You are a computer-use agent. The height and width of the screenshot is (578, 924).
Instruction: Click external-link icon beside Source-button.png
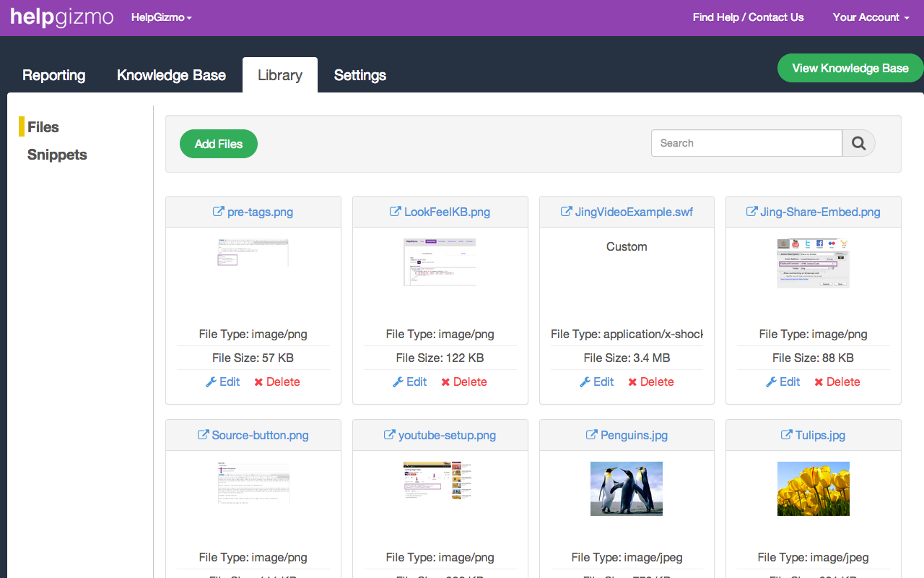tap(203, 435)
